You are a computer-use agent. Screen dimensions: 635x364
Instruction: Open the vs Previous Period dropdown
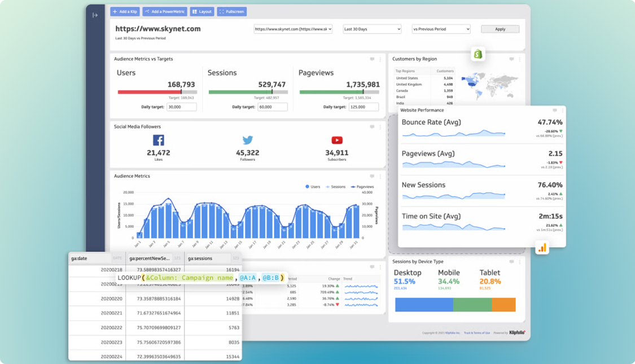(x=441, y=29)
